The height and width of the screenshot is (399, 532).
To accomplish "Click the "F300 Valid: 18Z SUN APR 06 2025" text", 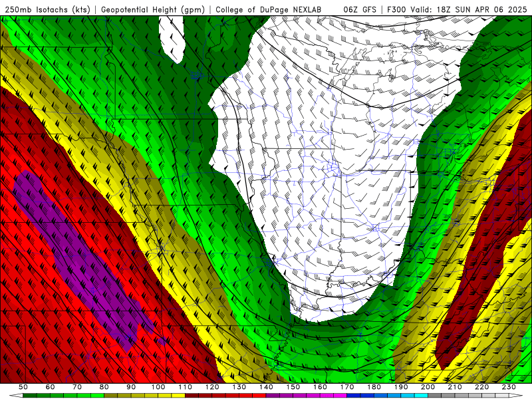I will [457, 9].
